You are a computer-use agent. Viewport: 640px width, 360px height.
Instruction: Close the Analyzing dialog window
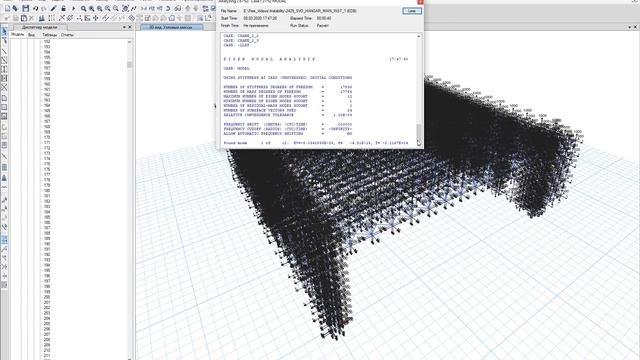pyautogui.click(x=420, y=2)
